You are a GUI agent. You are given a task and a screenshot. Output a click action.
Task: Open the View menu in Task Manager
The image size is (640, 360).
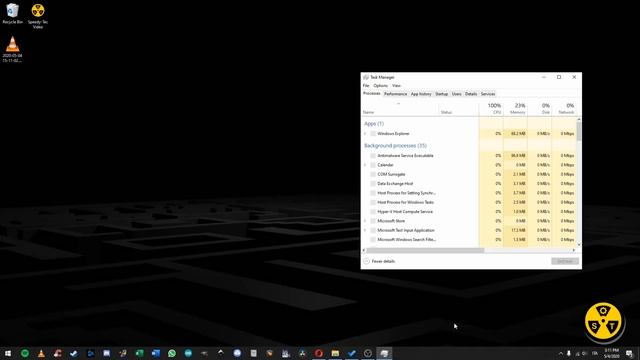[x=396, y=86]
